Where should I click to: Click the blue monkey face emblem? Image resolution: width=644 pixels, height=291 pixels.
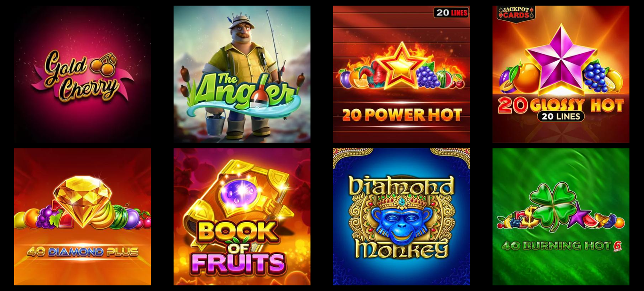click(401, 221)
